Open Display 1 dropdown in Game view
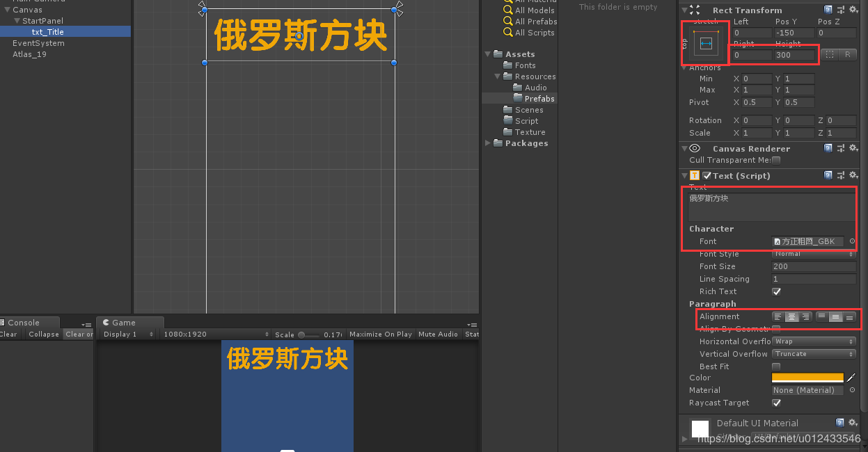The width and height of the screenshot is (868, 452). tap(129, 334)
